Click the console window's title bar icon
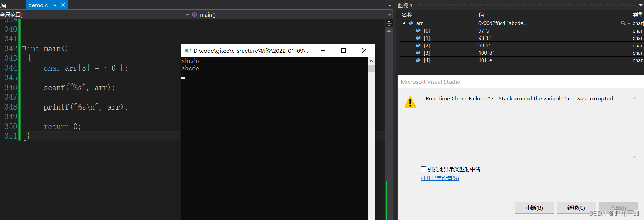Viewport: 644px width, 220px height. tap(188, 51)
